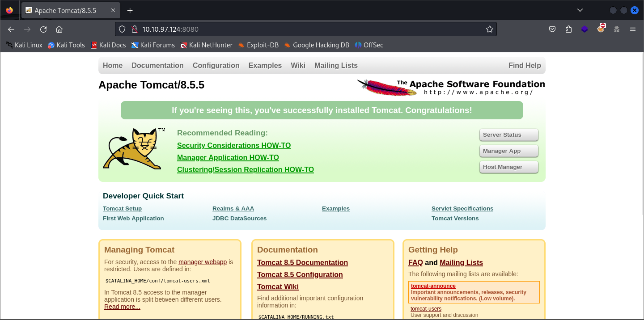Open the Servlet Specifications link
The image size is (644, 320).
(462, 209)
